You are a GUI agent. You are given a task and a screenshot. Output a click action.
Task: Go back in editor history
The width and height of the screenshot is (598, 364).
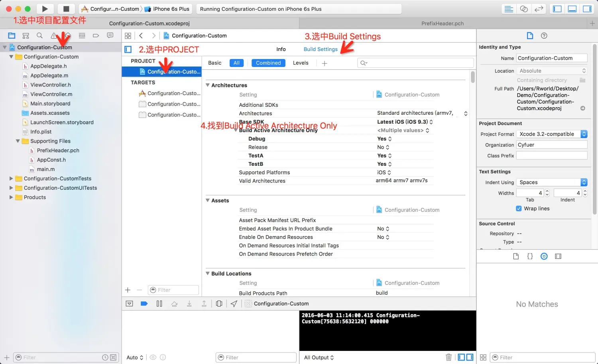coord(141,35)
